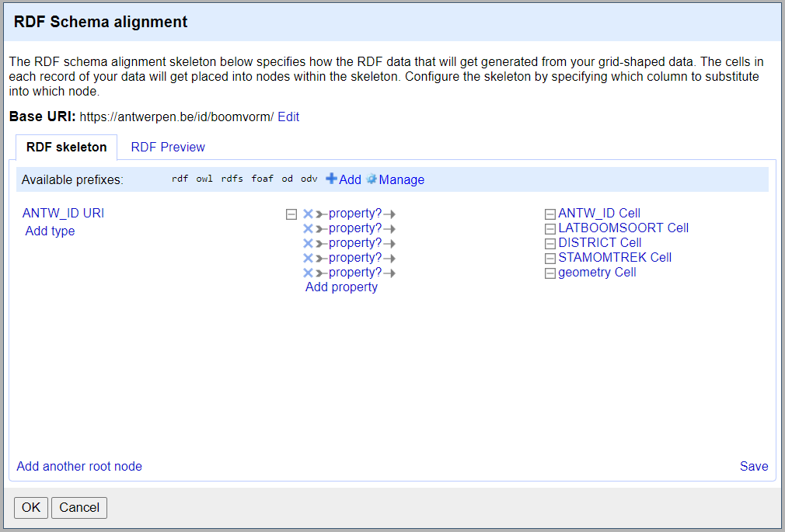
Task: Click the blue plus Add prefix icon
Action: pos(332,179)
